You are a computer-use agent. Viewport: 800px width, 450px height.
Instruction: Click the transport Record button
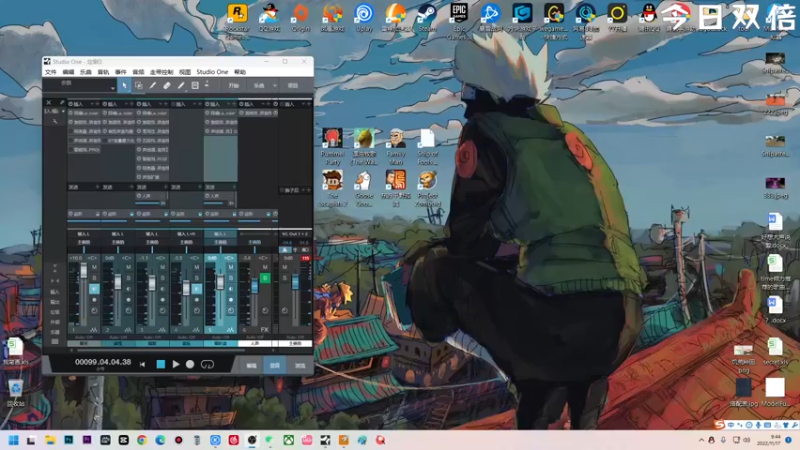coord(190,364)
